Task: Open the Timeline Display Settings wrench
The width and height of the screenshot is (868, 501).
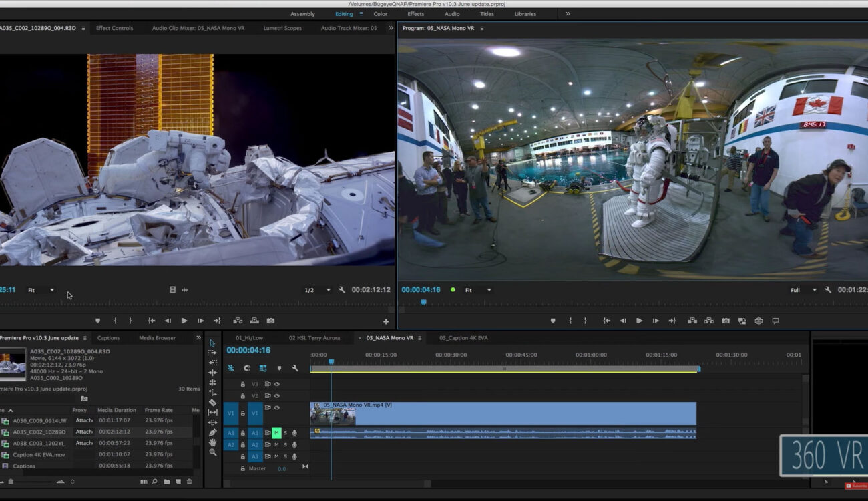Action: pyautogui.click(x=295, y=368)
